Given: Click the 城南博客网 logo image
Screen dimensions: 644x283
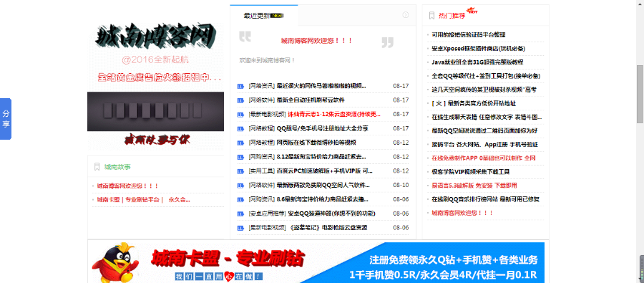Looking at the screenshot, I should pos(156,35).
